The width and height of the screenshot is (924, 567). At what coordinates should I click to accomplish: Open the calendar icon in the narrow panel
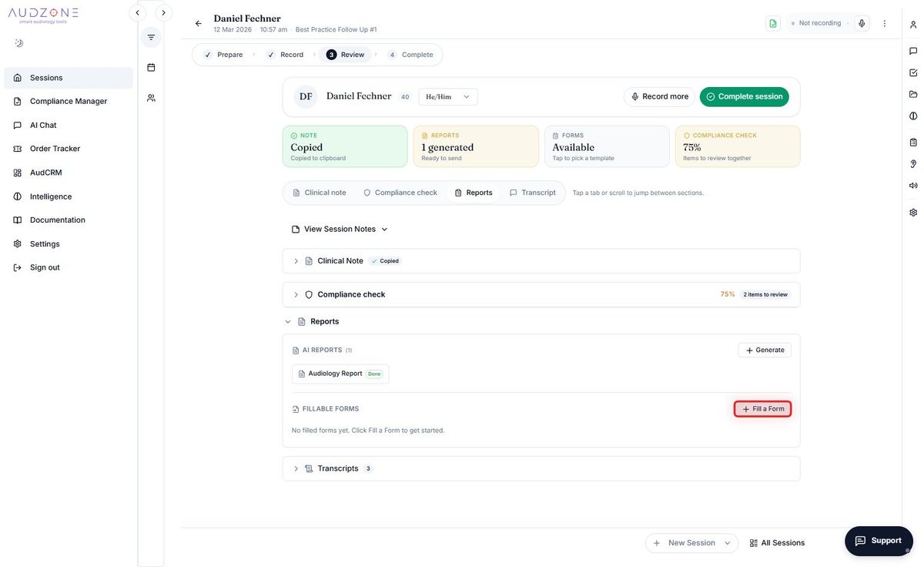[x=151, y=67]
